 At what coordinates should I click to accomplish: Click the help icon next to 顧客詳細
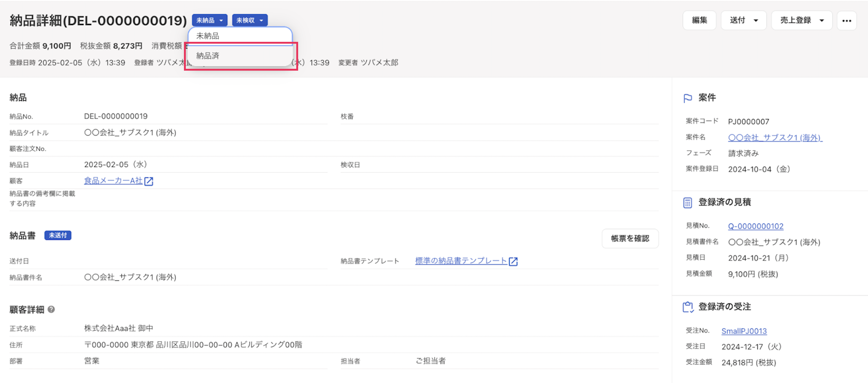click(x=51, y=309)
